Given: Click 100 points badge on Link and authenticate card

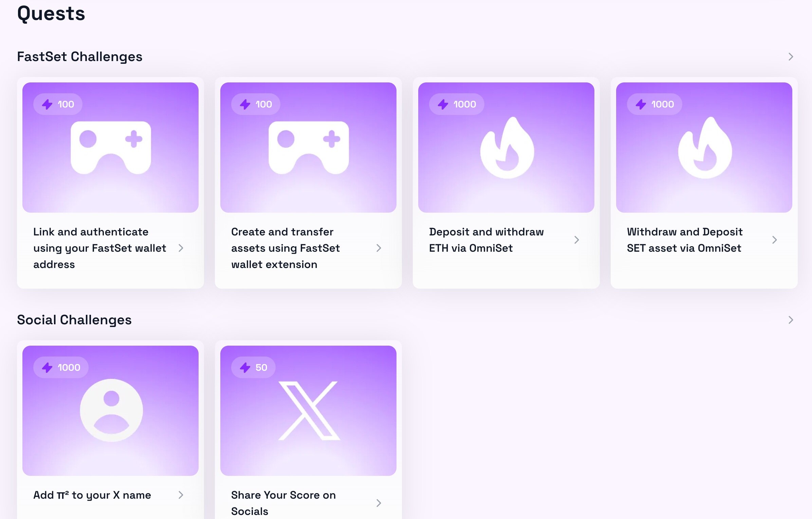Looking at the screenshot, I should click(58, 104).
